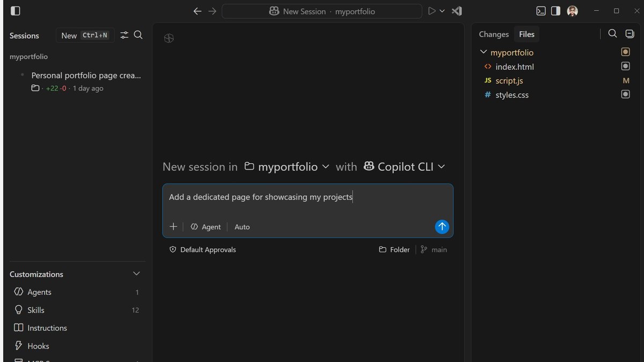
Task: Go forward with the right arrow
Action: [213, 11]
